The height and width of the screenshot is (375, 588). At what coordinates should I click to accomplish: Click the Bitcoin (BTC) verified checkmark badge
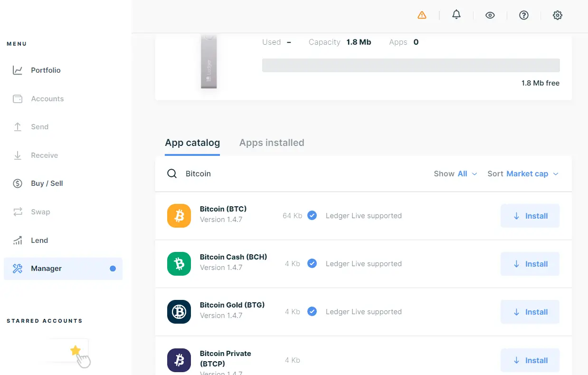pyautogui.click(x=312, y=215)
